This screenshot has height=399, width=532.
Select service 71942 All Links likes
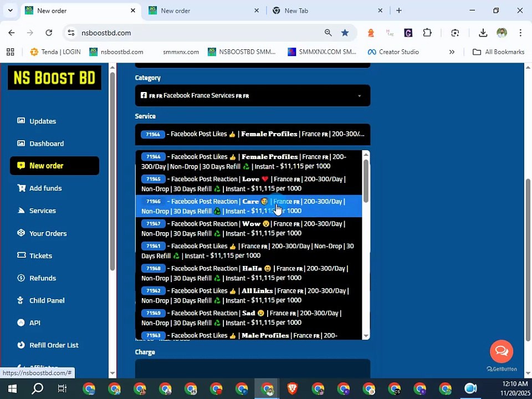click(249, 295)
